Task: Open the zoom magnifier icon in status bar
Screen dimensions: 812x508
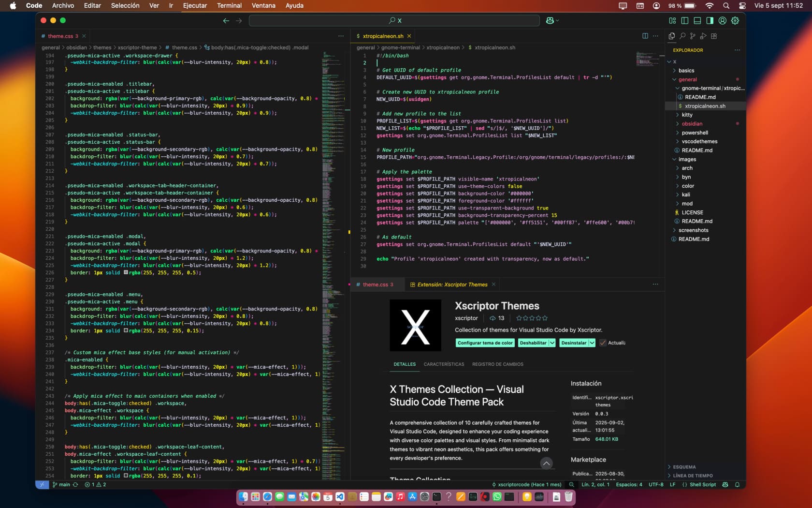Action: point(572,484)
